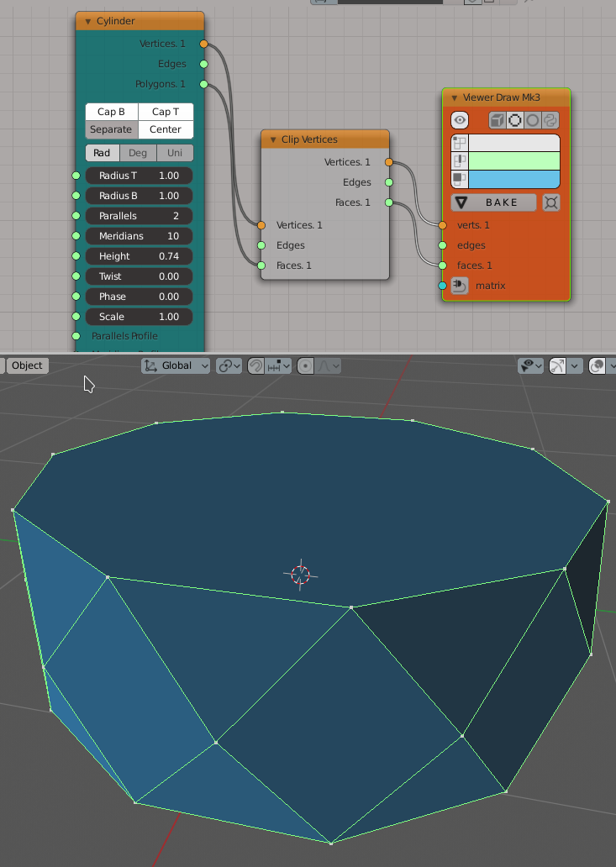Click the Python script icon in Viewer Draw
The height and width of the screenshot is (867, 616).
click(x=550, y=121)
